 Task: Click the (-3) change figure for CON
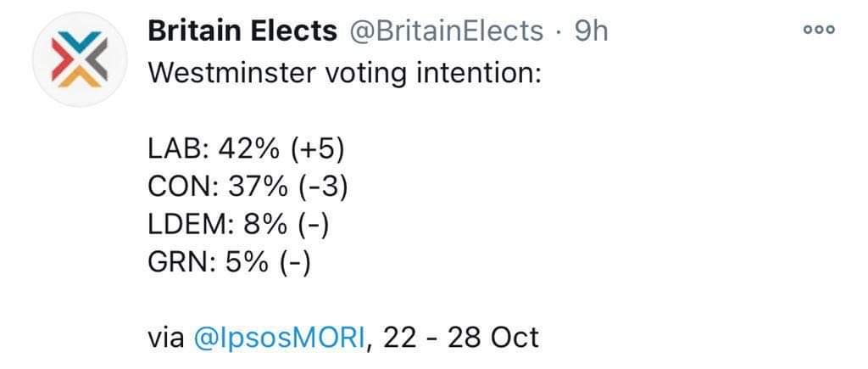coord(323,188)
